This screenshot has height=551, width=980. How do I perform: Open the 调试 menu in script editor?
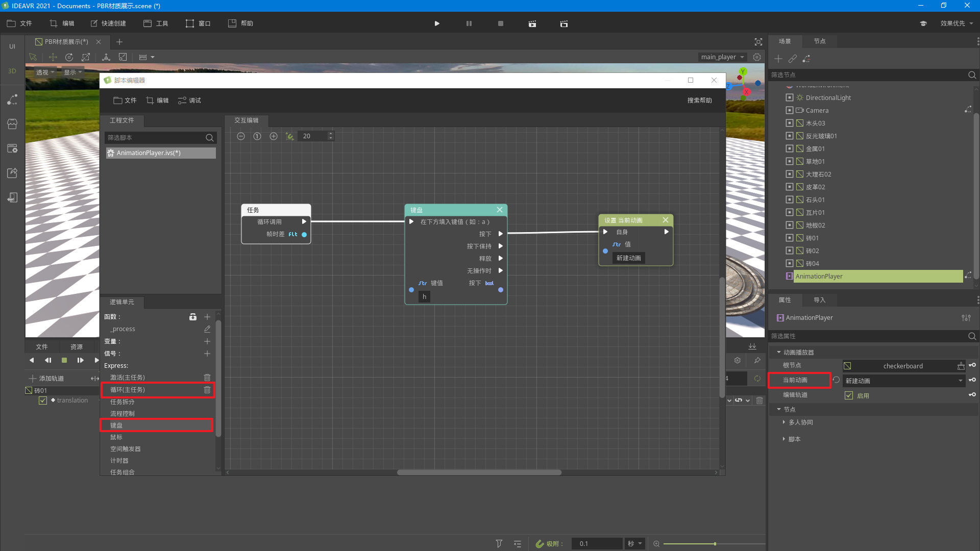coord(189,101)
